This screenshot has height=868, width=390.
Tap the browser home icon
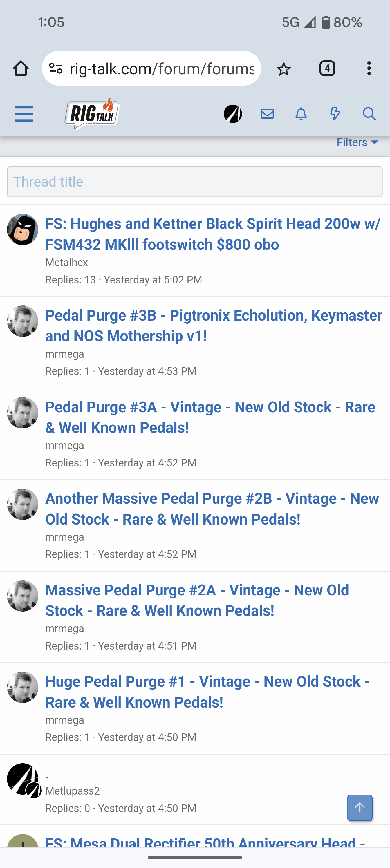(21, 68)
